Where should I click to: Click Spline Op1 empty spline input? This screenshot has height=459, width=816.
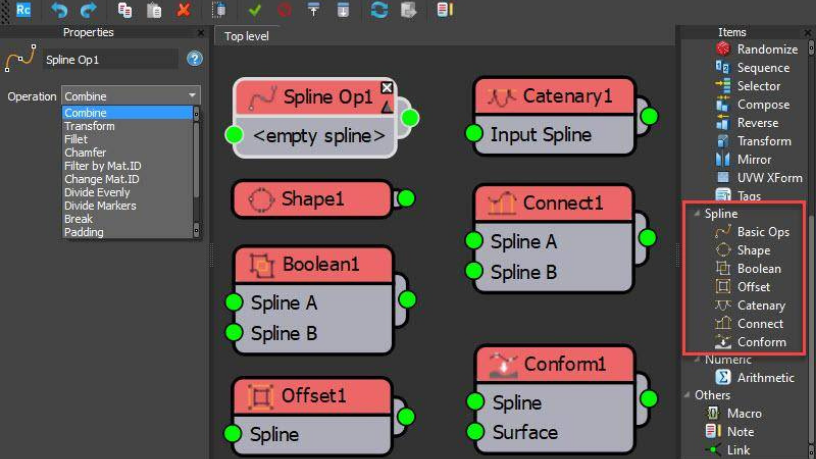coord(234,135)
